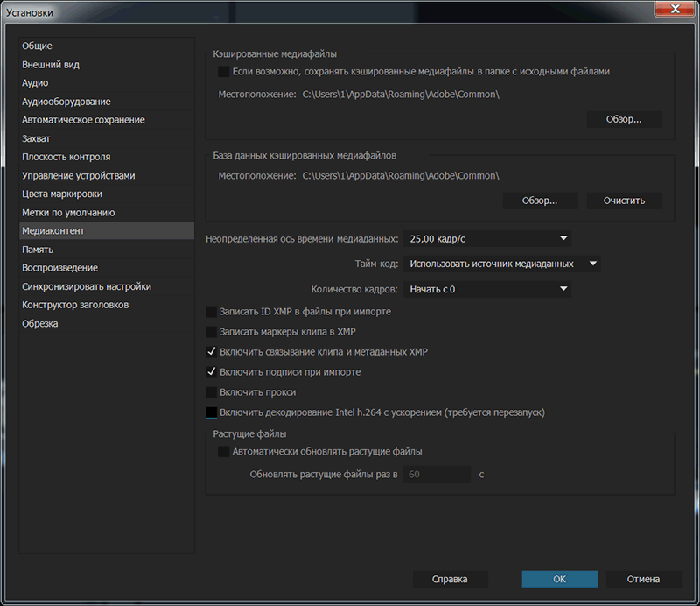Screen dimensions: 700x606
Task: Open Управление устройствами settings
Action: (x=107, y=176)
